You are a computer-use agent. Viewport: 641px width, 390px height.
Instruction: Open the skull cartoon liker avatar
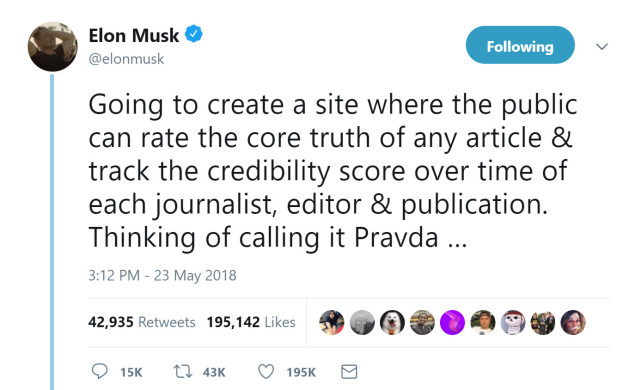point(513,322)
